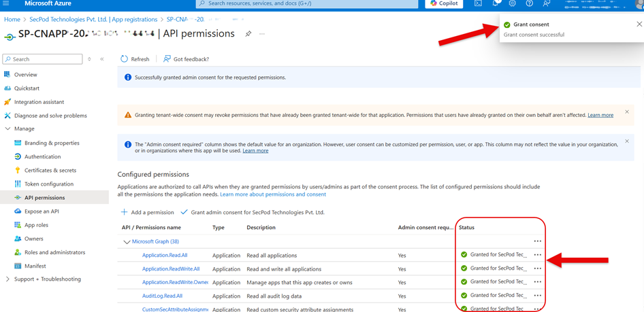Close the Grant consent notification

pos(639,24)
